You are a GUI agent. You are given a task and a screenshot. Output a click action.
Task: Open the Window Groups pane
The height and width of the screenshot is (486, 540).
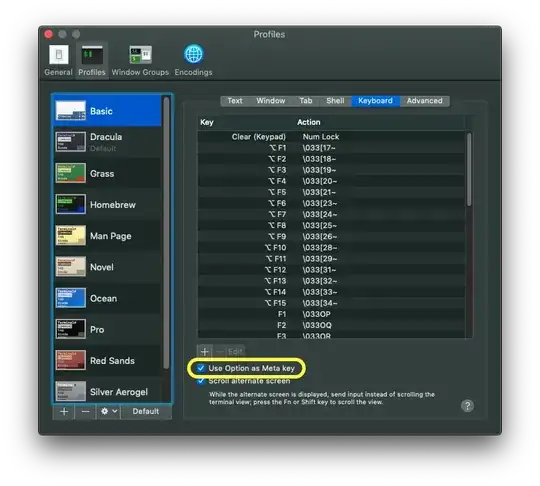140,60
